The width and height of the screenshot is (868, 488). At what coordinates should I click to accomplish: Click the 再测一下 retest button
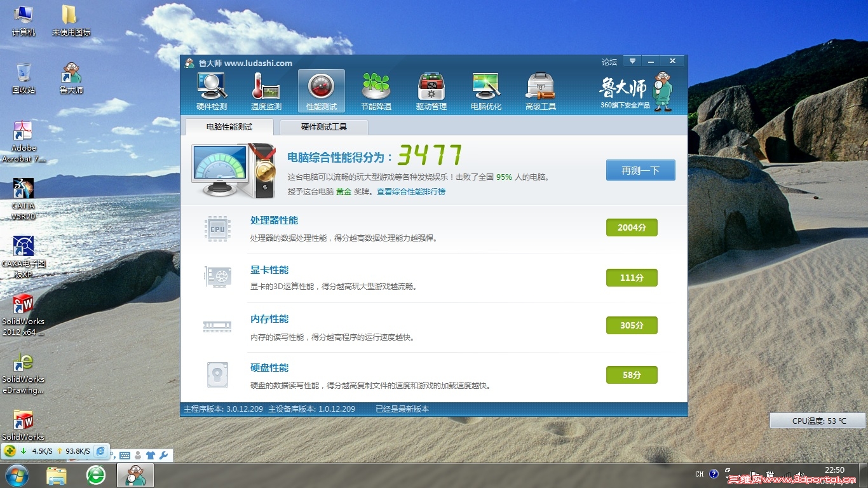[x=641, y=170]
